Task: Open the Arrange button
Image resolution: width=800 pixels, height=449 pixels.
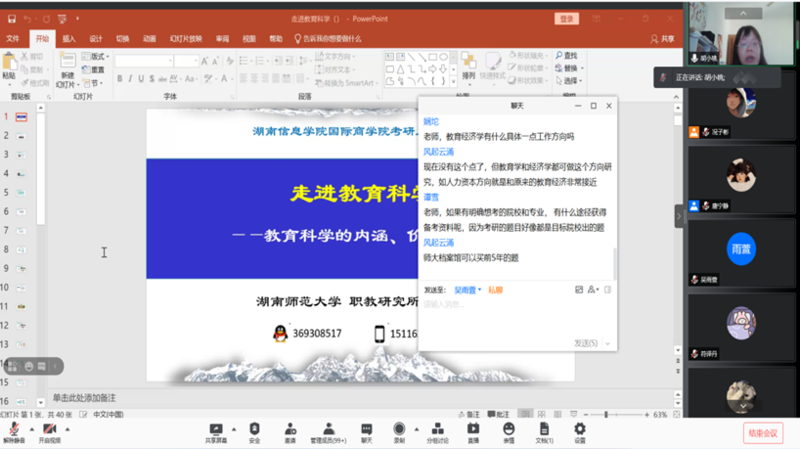Action: coord(468,67)
